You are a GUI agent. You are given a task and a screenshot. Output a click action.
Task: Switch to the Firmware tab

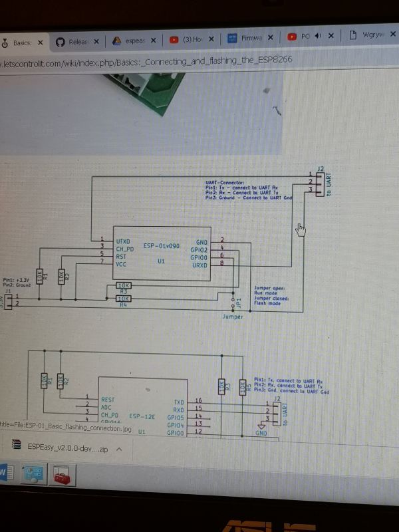(251, 38)
